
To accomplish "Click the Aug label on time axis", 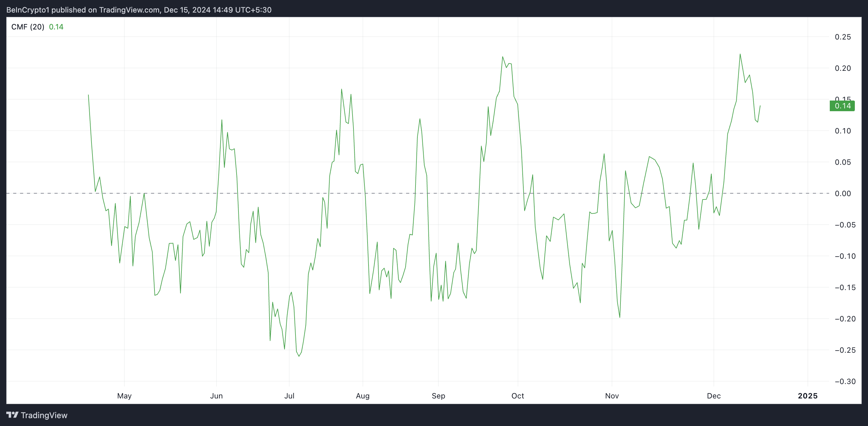I will point(363,396).
